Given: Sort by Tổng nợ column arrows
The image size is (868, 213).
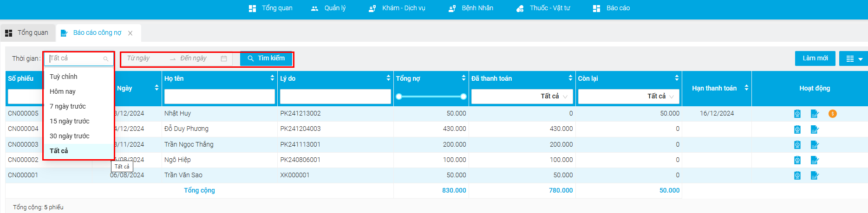Looking at the screenshot, I should 463,78.
